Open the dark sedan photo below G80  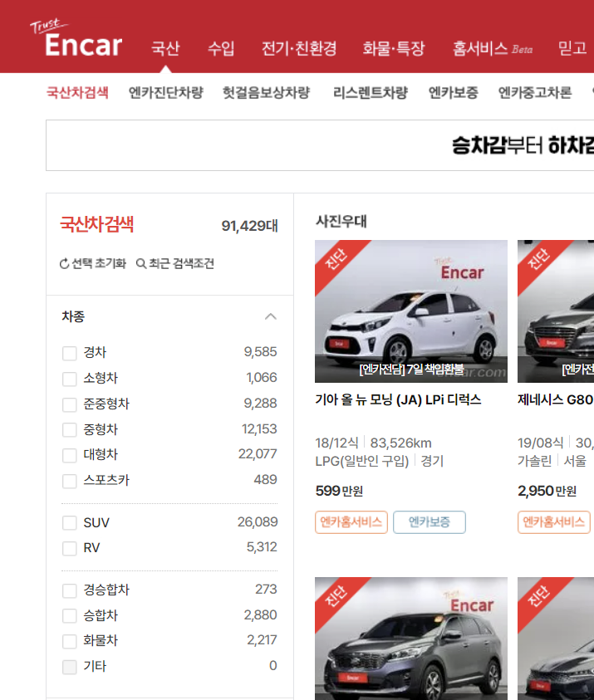tap(556, 639)
